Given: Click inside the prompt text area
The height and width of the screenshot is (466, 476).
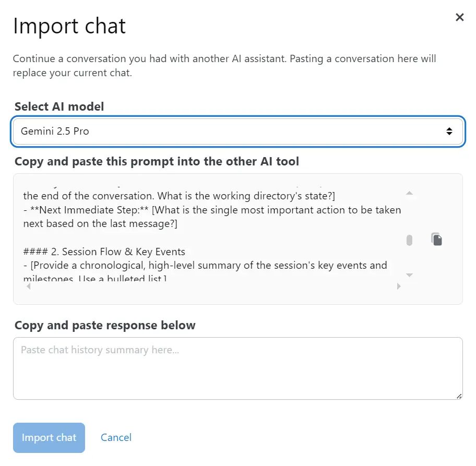Looking at the screenshot, I should click(209, 235).
